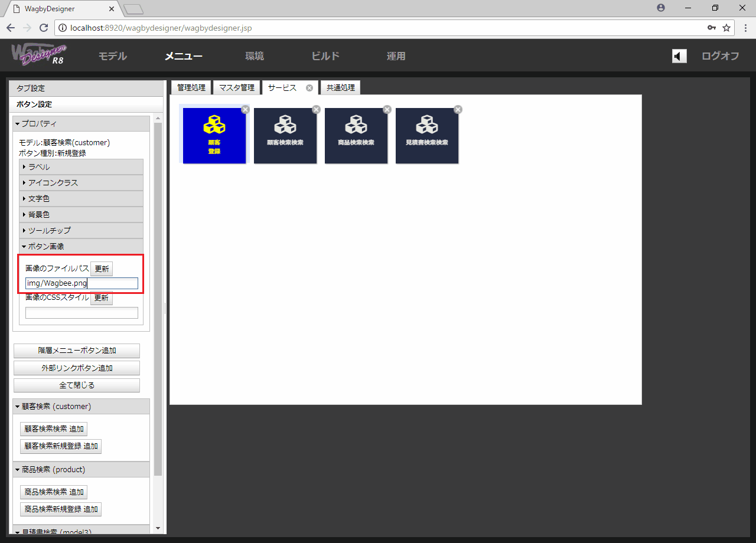Screen dimensions: 756x543
Task: Remove the 商品検索検索 tile with its X icon
Action: tap(387, 109)
